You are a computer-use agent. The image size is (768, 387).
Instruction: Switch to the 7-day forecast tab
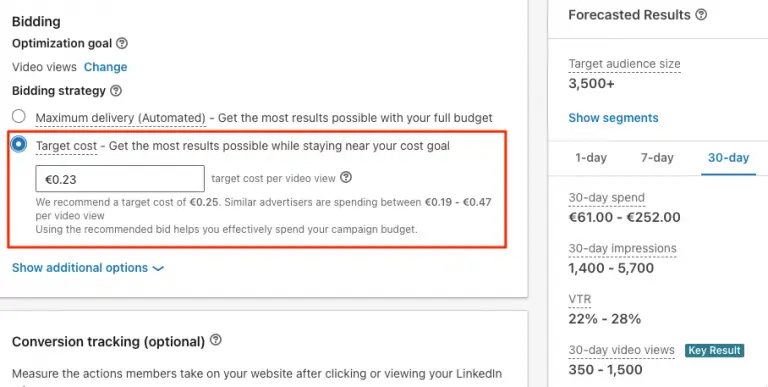(657, 158)
